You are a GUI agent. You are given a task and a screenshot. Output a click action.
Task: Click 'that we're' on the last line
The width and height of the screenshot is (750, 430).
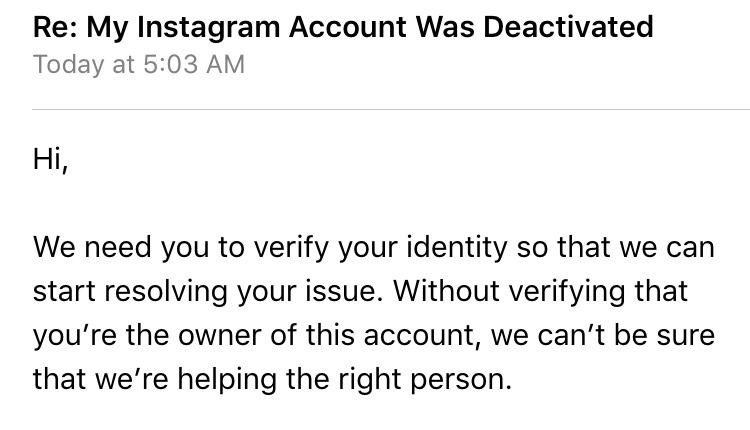(100, 379)
